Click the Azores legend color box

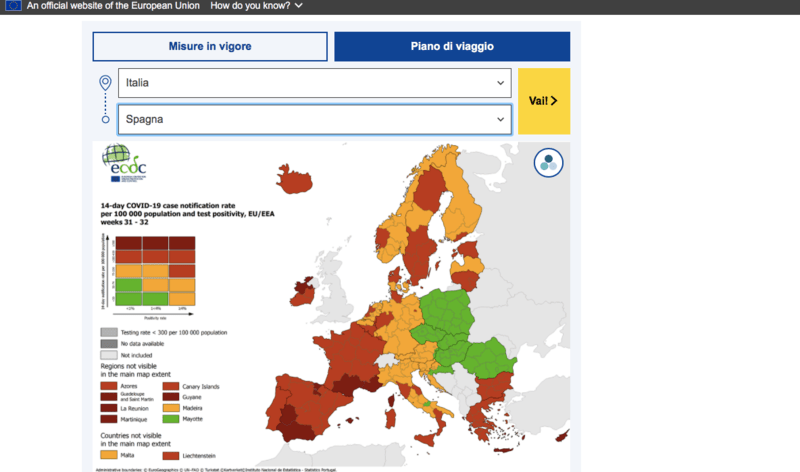tap(109, 386)
